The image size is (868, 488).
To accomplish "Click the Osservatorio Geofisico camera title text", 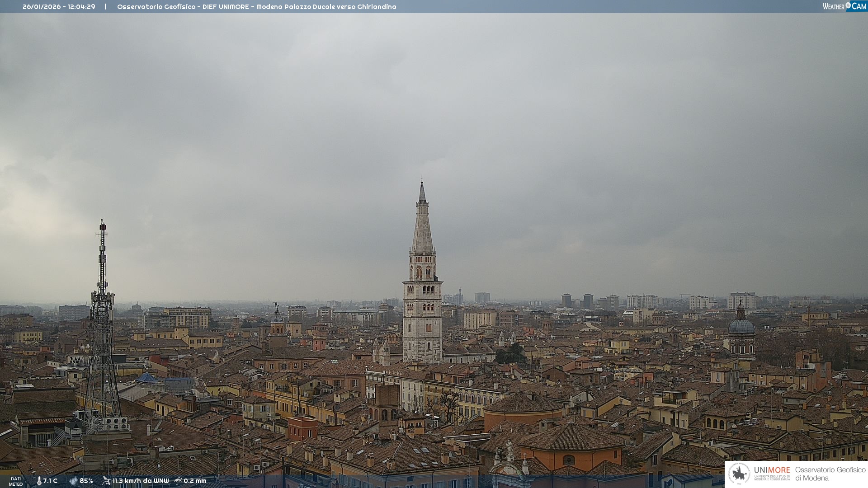I will [x=256, y=7].
